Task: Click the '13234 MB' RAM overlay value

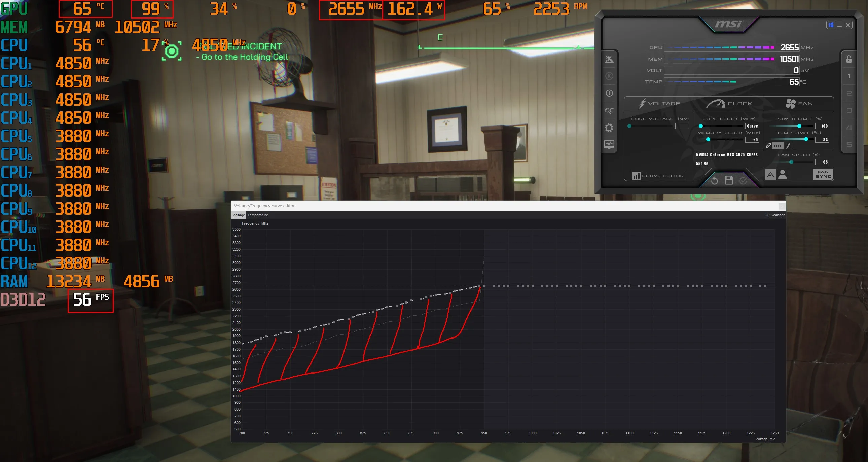Action: point(76,281)
